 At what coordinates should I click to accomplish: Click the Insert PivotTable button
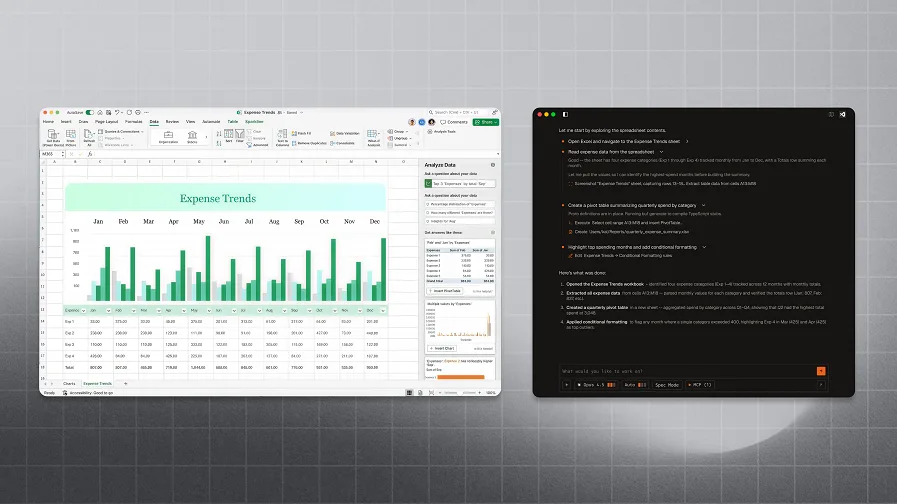[444, 291]
